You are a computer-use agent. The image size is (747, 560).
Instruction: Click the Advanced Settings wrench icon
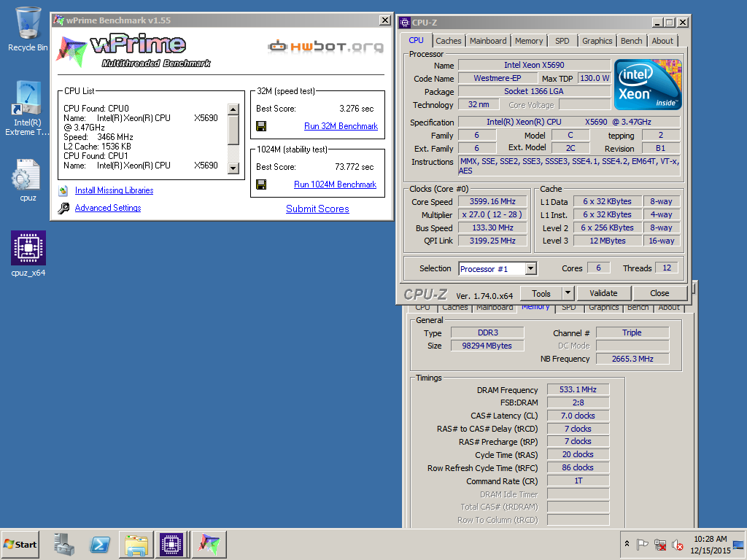coord(63,208)
